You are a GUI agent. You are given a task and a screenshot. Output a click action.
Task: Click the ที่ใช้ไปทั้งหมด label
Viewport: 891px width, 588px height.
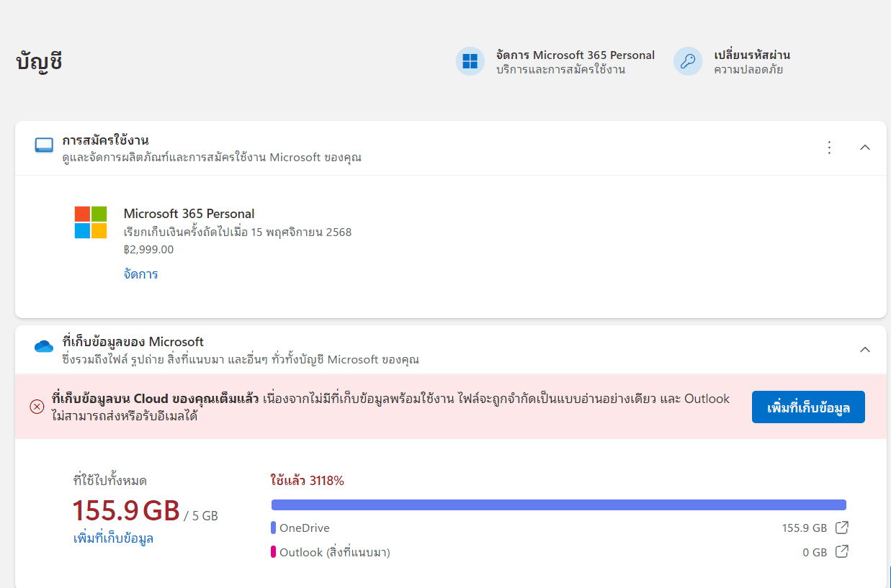110,481
